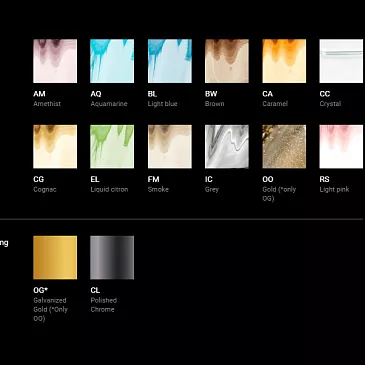
Task: Choose the Aquamarine AQ color swatch
Action: point(112,61)
